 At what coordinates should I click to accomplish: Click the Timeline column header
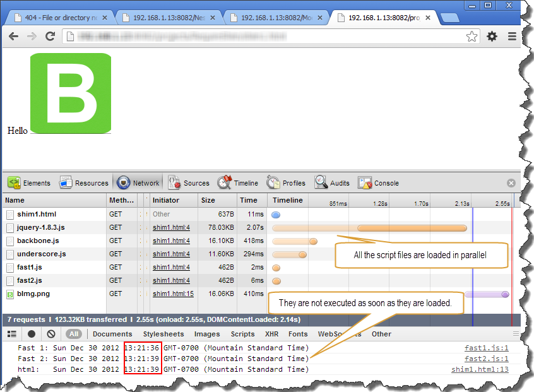288,200
